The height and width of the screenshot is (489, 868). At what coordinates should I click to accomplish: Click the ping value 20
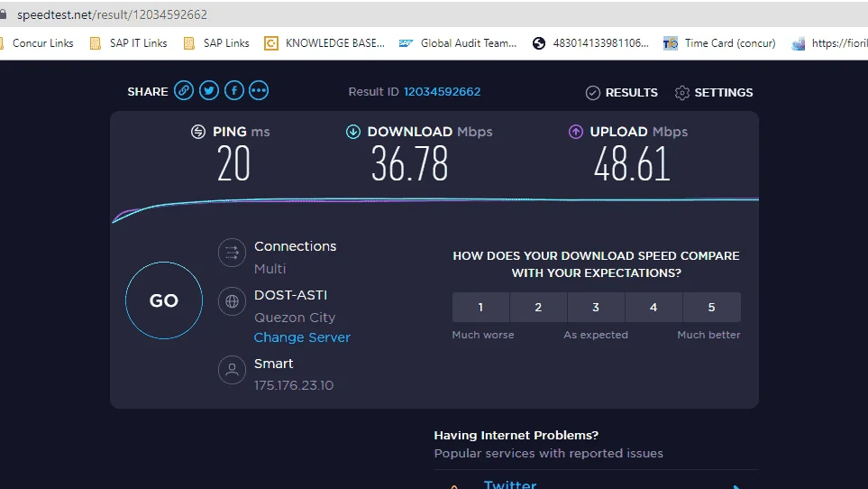pyautogui.click(x=233, y=164)
